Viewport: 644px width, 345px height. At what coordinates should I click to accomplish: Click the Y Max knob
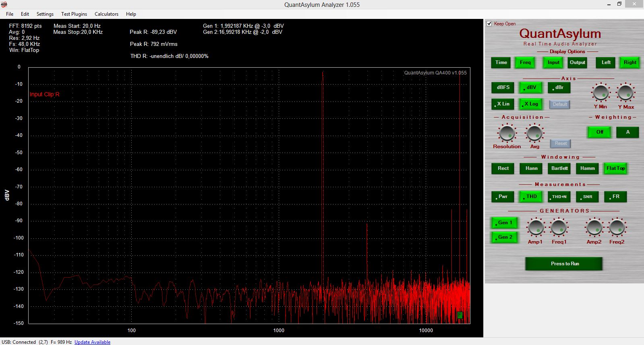point(625,92)
